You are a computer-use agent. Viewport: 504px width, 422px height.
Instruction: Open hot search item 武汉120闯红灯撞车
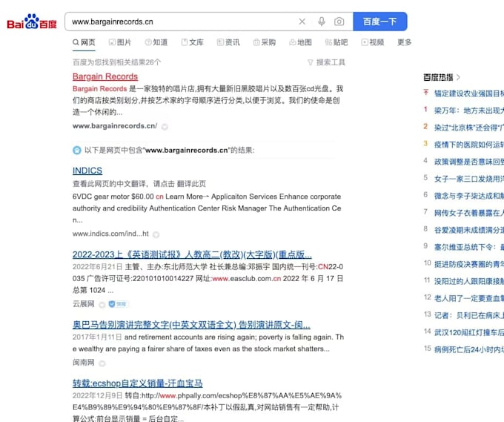pyautogui.click(x=469, y=332)
